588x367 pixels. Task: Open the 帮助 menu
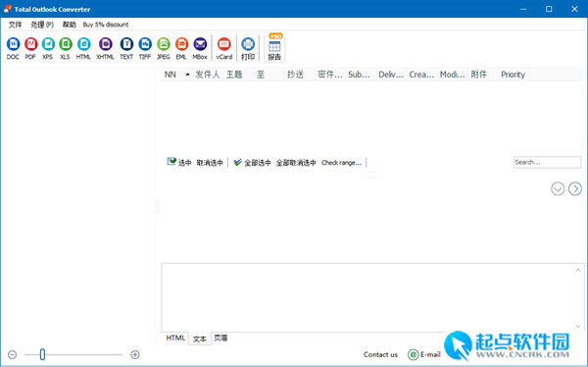click(x=69, y=25)
